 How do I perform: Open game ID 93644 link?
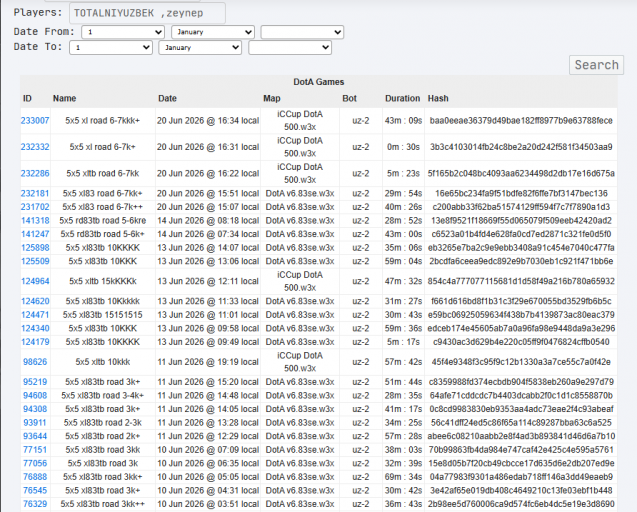pos(35,436)
